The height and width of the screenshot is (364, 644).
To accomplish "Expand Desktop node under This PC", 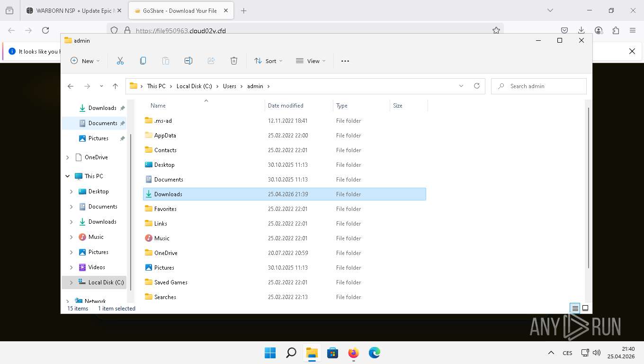I will 72,191.
